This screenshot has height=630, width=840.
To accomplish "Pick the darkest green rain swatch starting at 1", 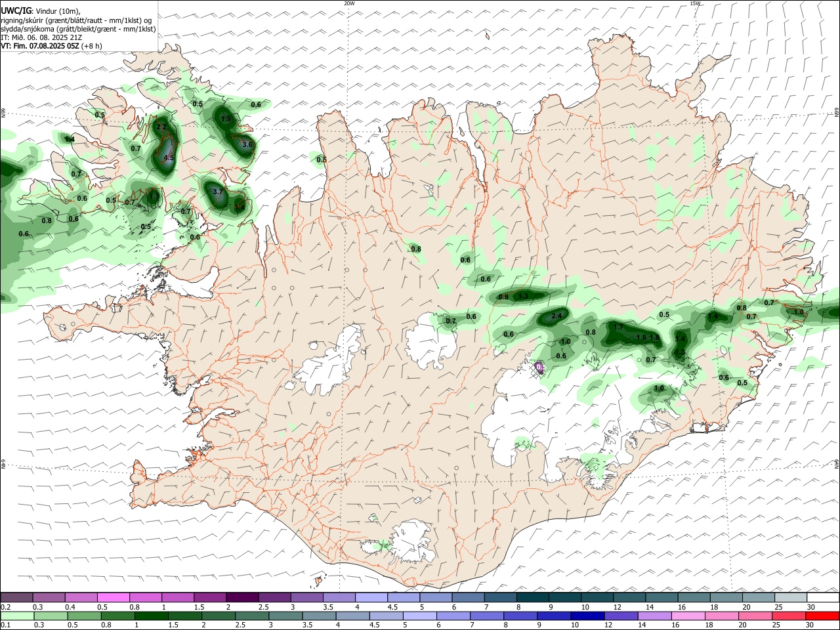I will point(151,616).
